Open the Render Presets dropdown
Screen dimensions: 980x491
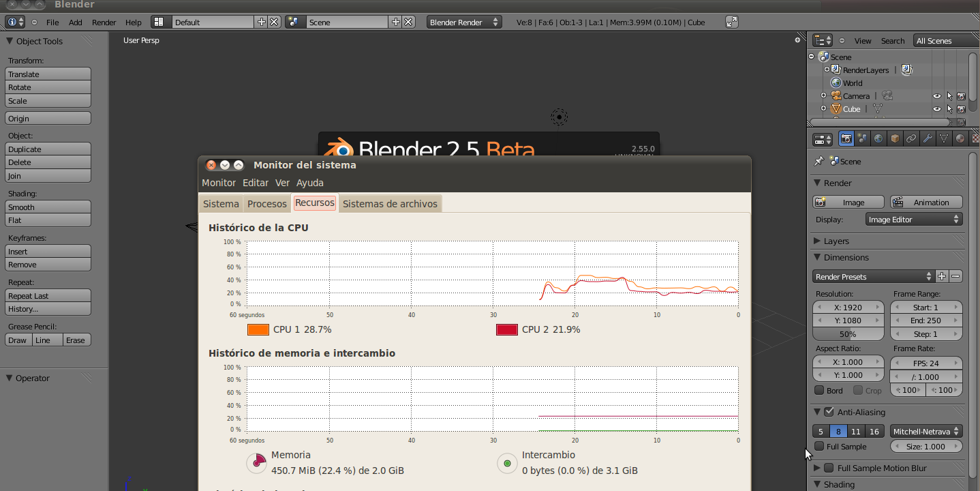pos(874,276)
